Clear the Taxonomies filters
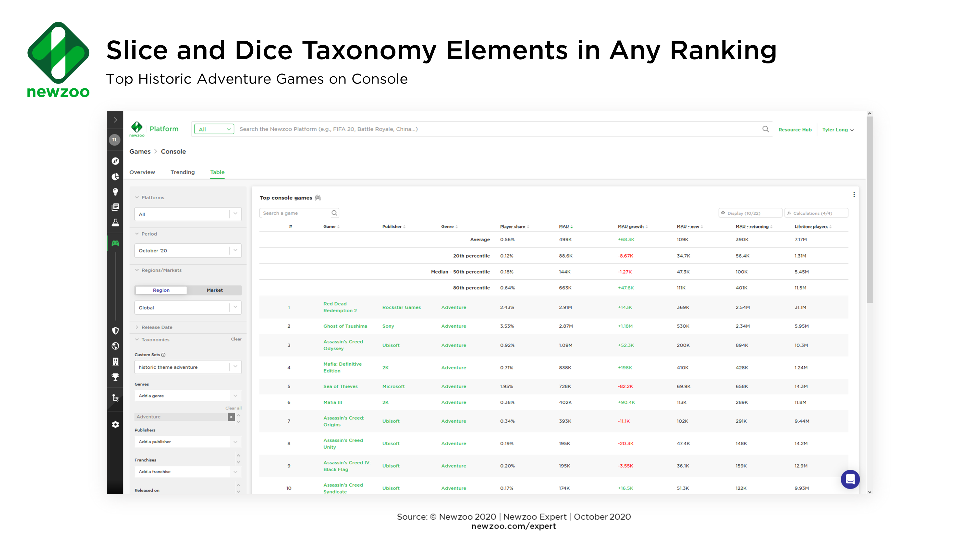 click(236, 339)
